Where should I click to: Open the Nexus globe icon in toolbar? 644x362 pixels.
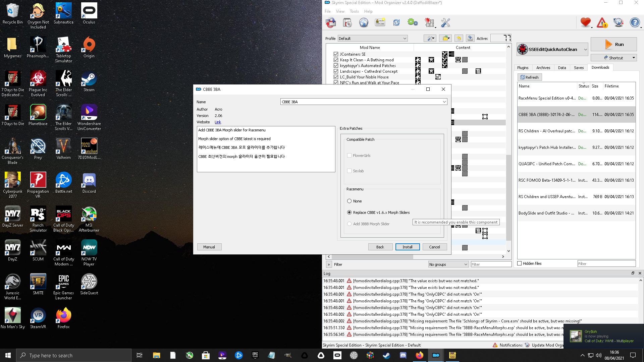pos(364,23)
